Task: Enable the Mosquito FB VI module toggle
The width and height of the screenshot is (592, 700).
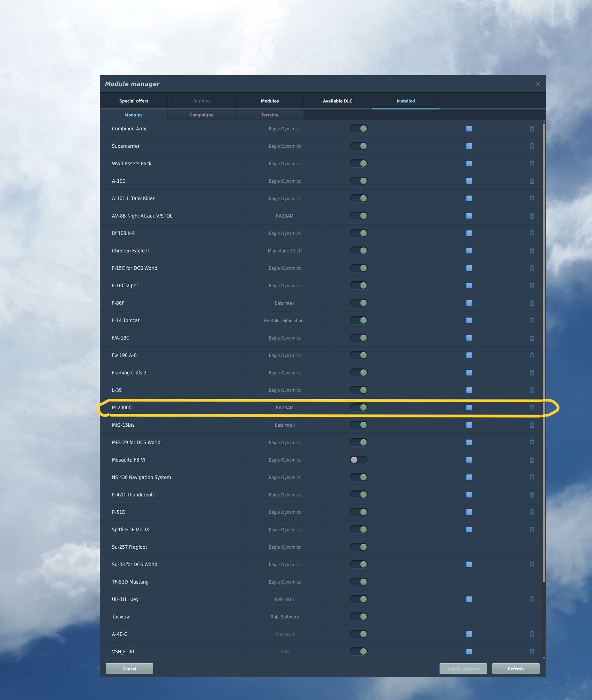Action: point(359,460)
